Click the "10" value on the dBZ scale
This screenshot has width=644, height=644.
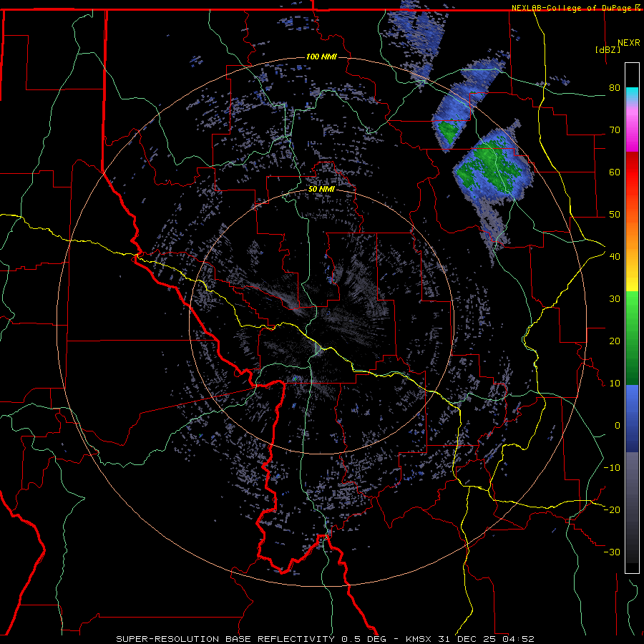(615, 384)
